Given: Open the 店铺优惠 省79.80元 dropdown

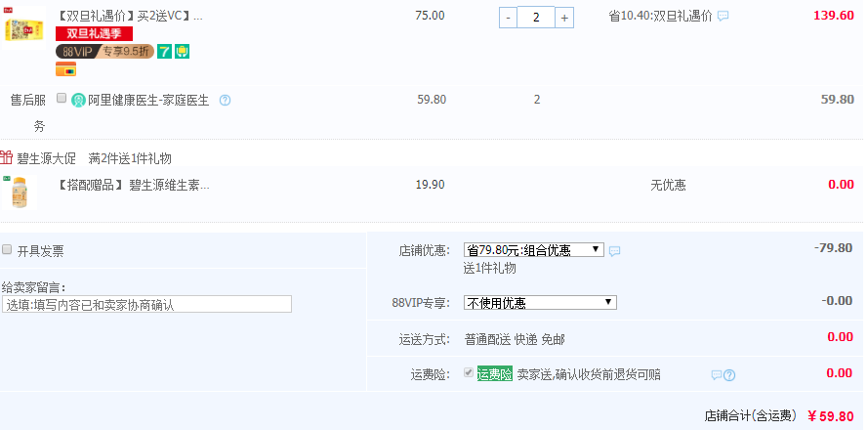Looking at the screenshot, I should click(534, 250).
